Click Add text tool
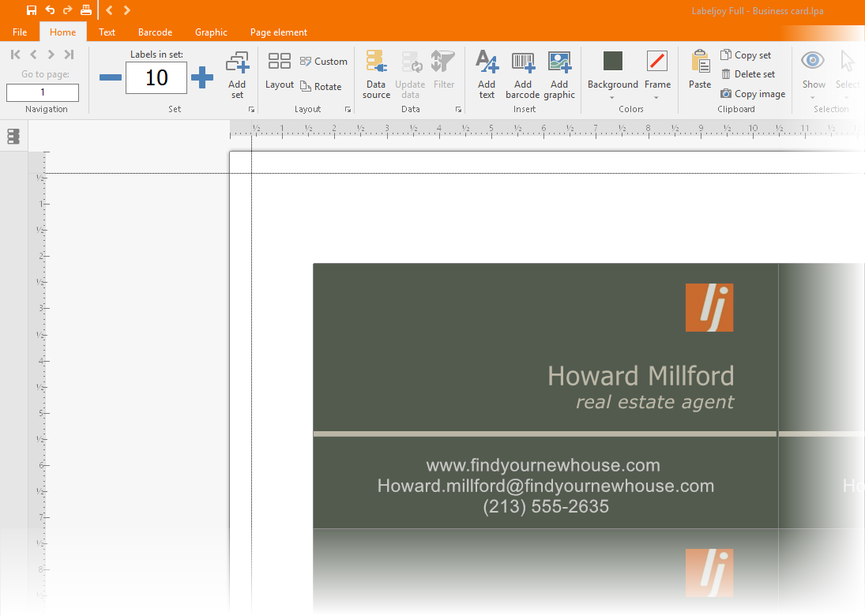Image resolution: width=865 pixels, height=616 pixels. (x=487, y=75)
